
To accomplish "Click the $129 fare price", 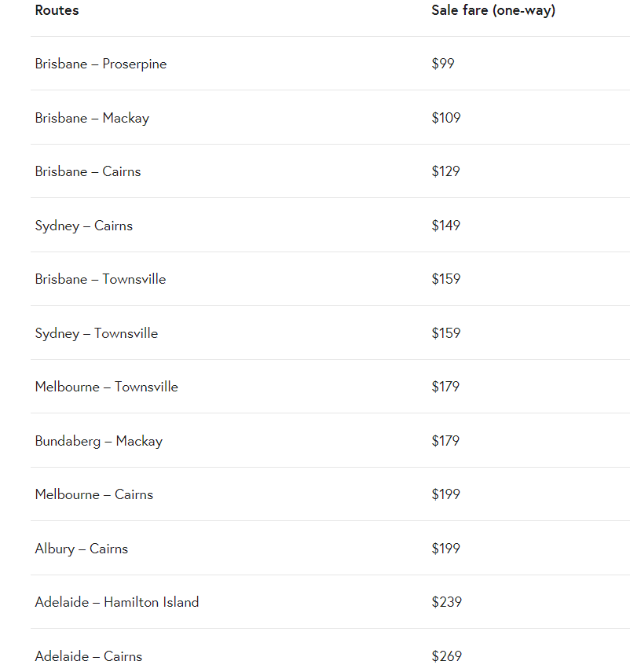I will coord(446,171).
